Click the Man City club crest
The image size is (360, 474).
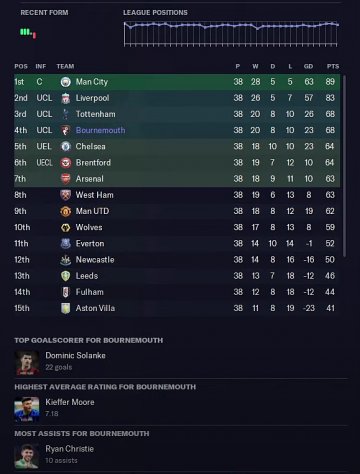click(x=66, y=82)
